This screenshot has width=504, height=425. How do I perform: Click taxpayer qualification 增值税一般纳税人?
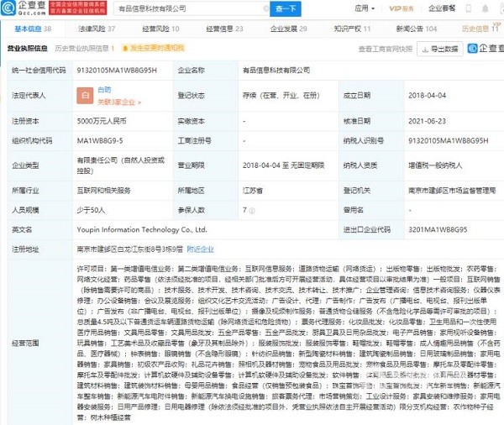(x=435, y=165)
